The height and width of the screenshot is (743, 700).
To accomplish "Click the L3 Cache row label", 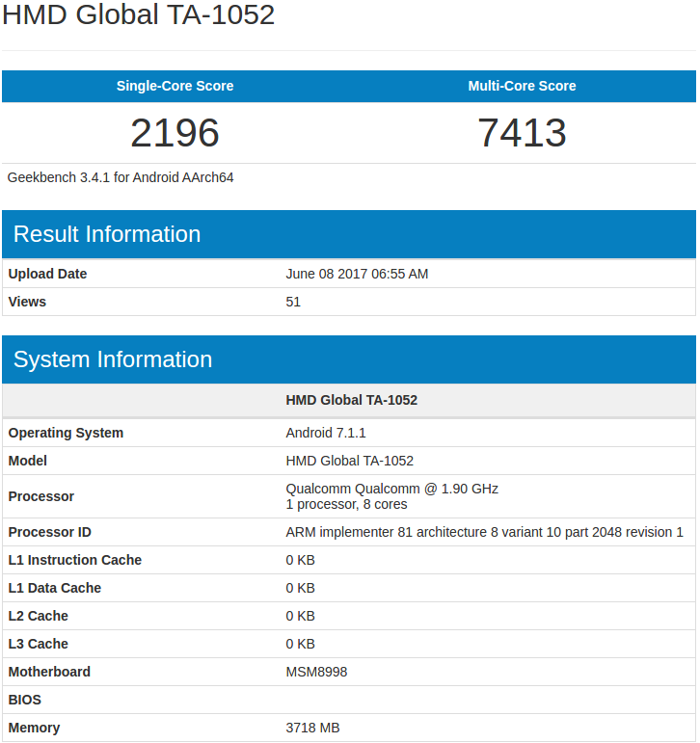I will pos(38,644).
